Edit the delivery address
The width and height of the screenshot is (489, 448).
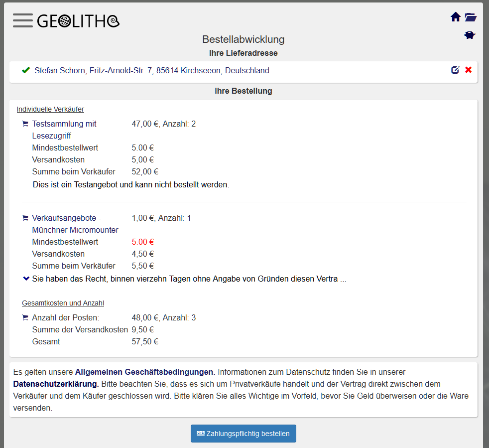point(455,70)
